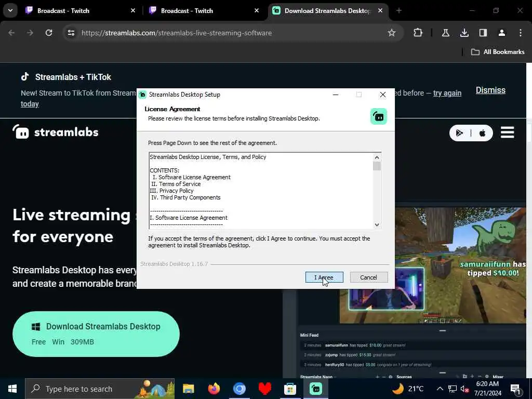Open the tab search dropdown

click(x=10, y=10)
